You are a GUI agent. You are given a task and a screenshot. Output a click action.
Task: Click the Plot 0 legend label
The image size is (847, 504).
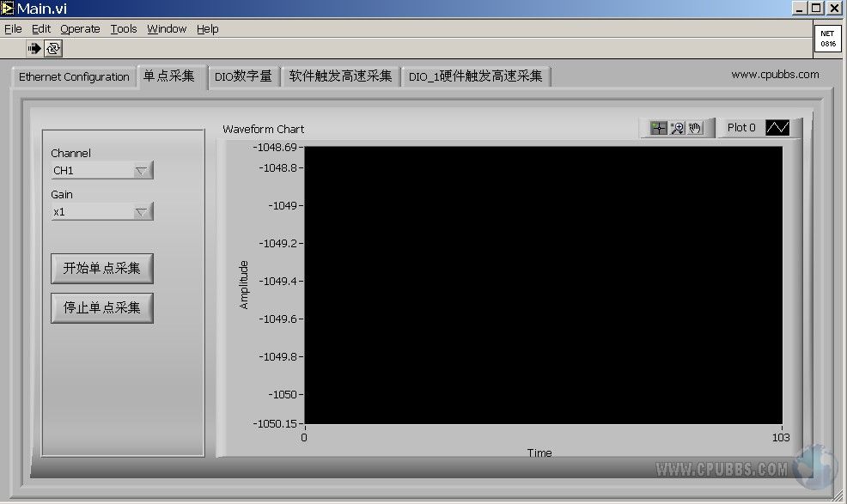[741, 128]
